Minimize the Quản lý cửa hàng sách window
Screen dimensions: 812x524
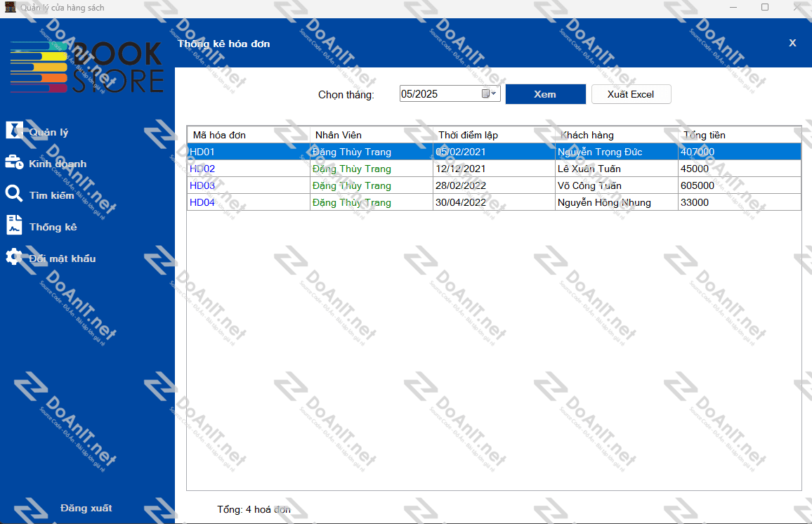pyautogui.click(x=733, y=7)
